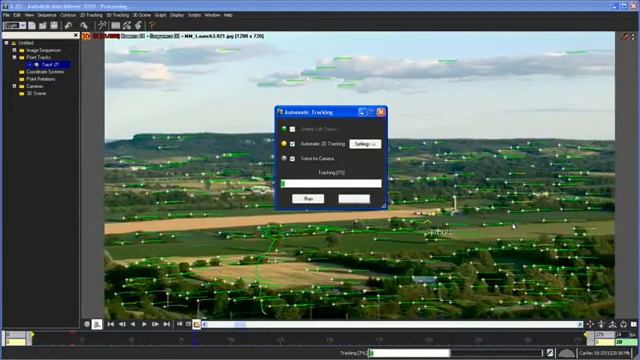Click the redo arrow toolbar icon

pyautogui.click(x=84, y=25)
